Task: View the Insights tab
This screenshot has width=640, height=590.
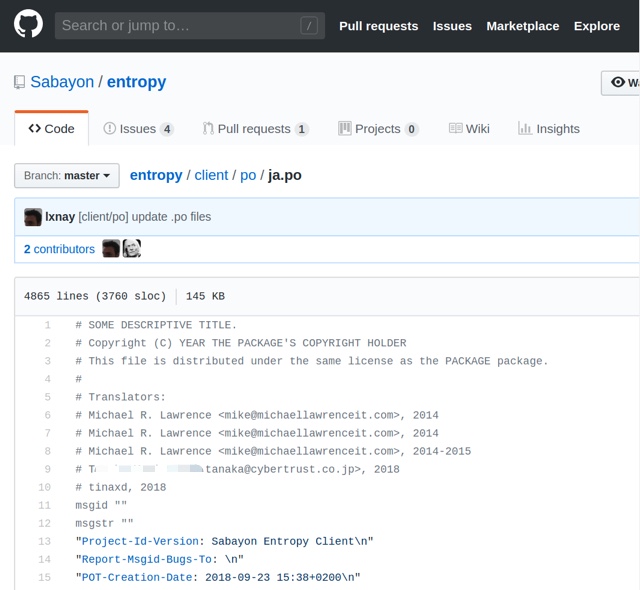Action: [549, 129]
